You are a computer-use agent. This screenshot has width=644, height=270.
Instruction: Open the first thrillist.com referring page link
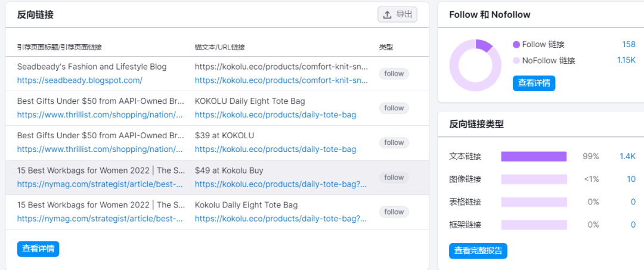point(100,114)
